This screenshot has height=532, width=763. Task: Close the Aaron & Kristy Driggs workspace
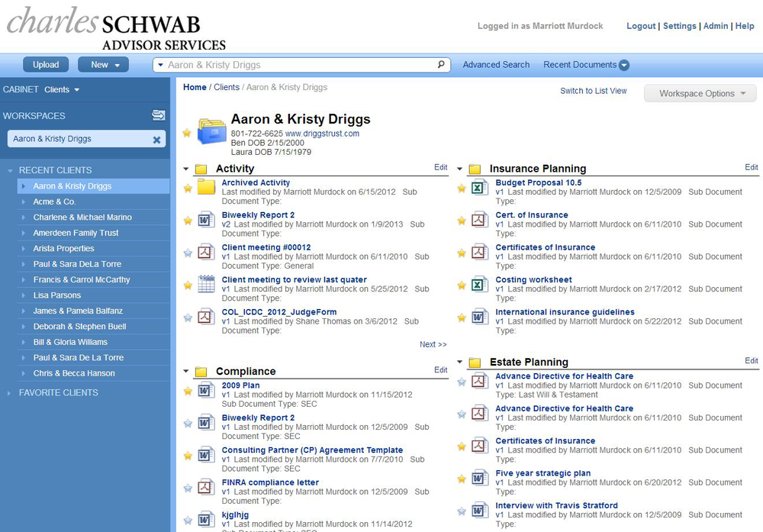(156, 140)
